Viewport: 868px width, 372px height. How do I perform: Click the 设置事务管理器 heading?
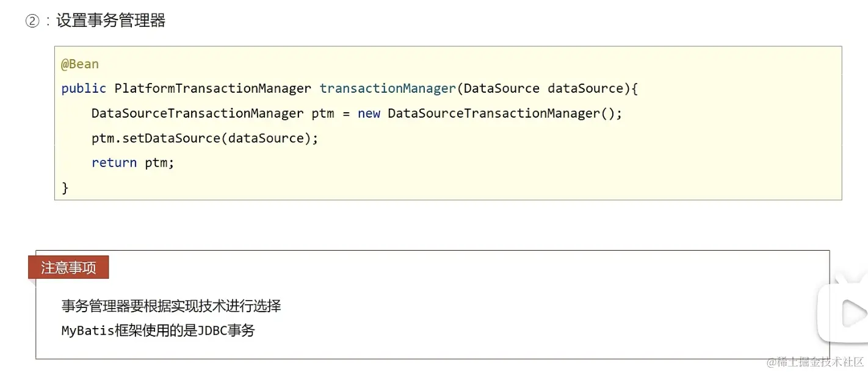click(110, 21)
